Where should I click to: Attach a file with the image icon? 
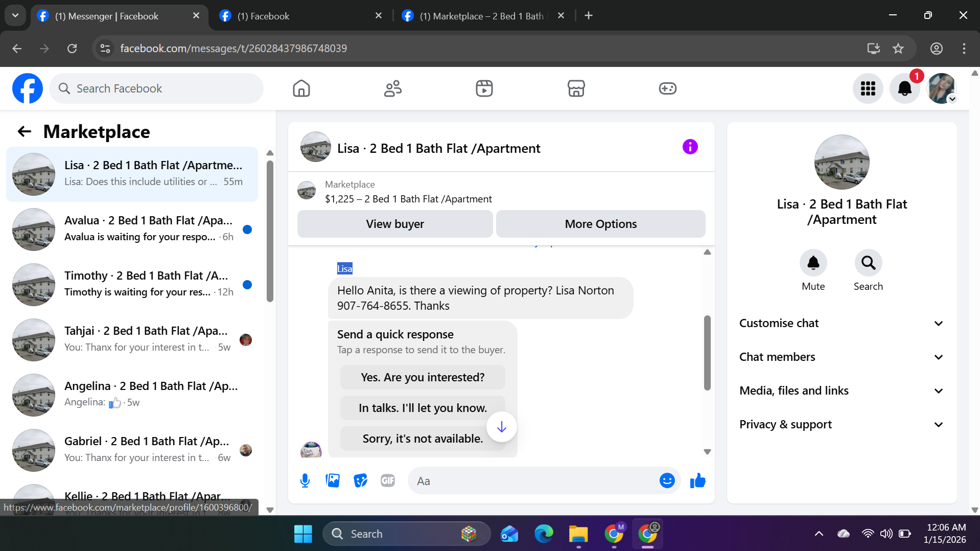tap(333, 480)
